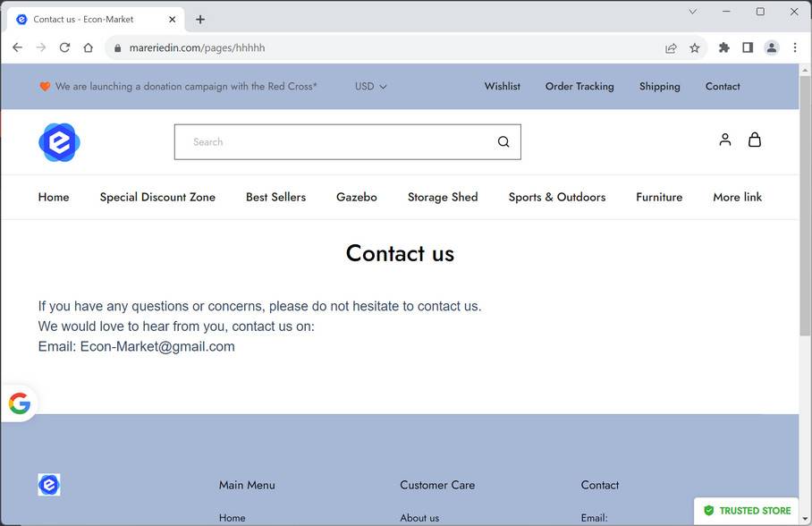
Task: Open the browser tab search chevron
Action: pyautogui.click(x=692, y=12)
